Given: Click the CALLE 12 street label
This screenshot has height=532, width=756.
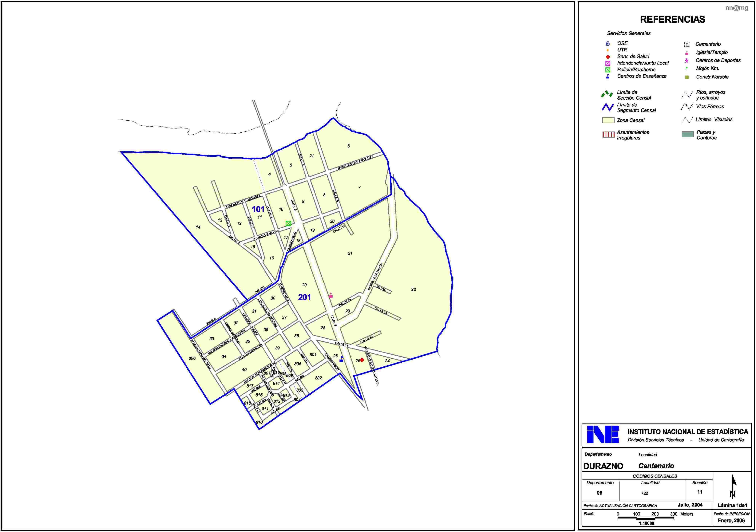Looking at the screenshot, I should (381, 310).
